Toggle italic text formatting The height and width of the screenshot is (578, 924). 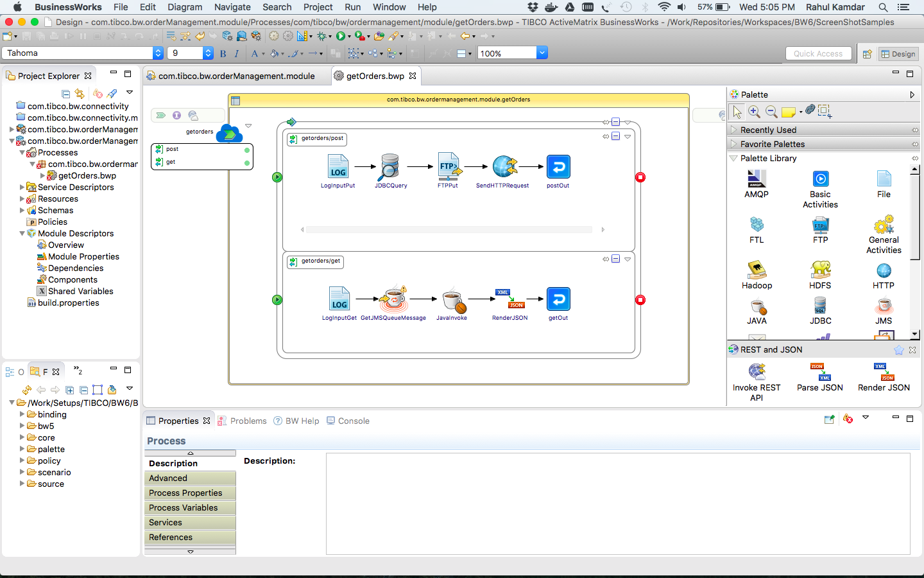pyautogui.click(x=237, y=54)
